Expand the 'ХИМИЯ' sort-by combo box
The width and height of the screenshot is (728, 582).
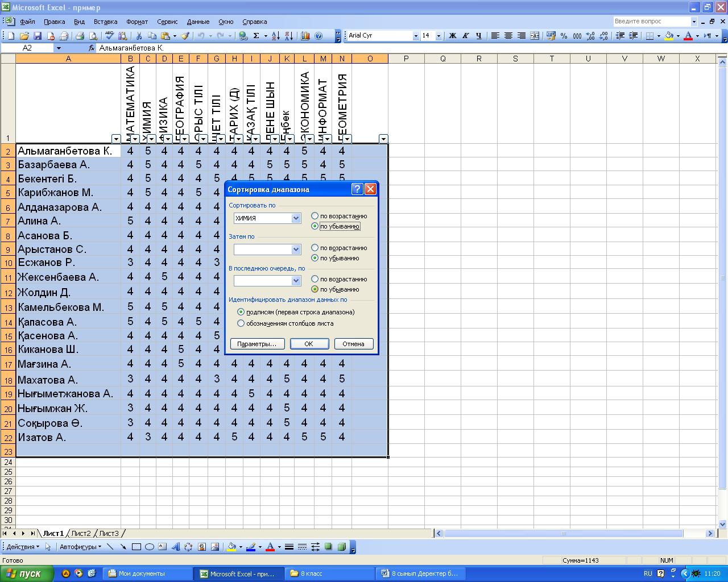(x=296, y=218)
